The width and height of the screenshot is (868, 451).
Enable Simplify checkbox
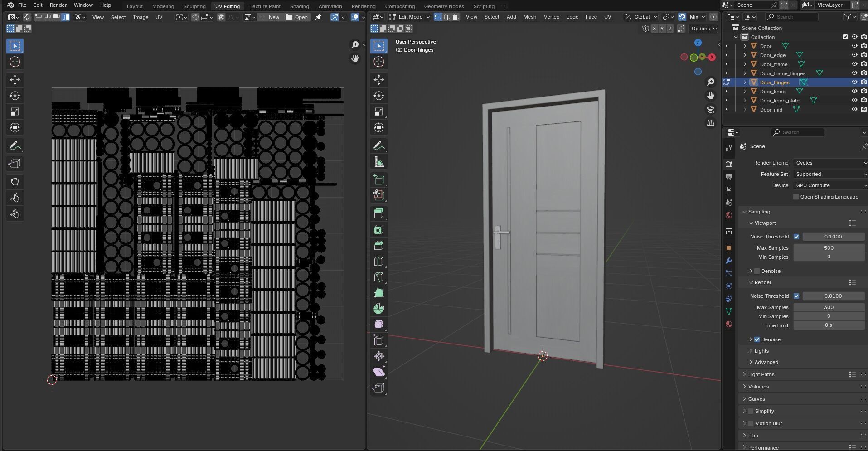tap(751, 411)
